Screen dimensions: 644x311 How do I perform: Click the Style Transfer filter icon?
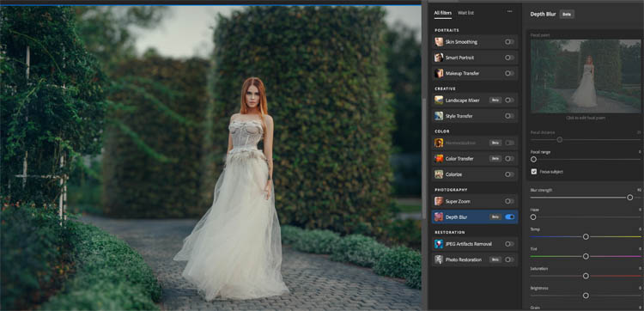(x=439, y=116)
